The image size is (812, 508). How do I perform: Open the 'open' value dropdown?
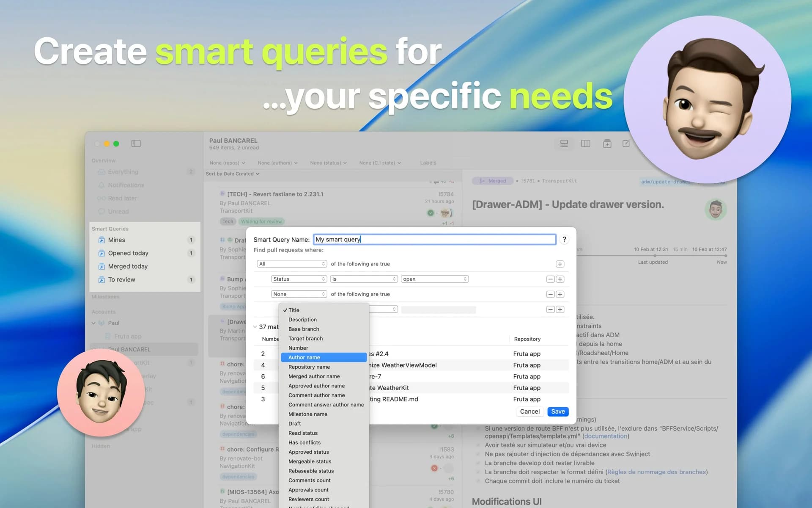coord(434,279)
